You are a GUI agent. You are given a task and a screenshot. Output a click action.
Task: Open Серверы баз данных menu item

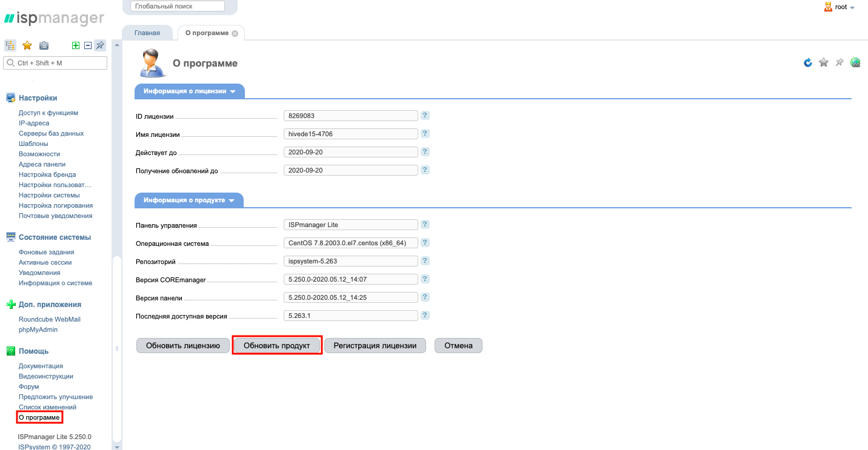[x=52, y=133]
